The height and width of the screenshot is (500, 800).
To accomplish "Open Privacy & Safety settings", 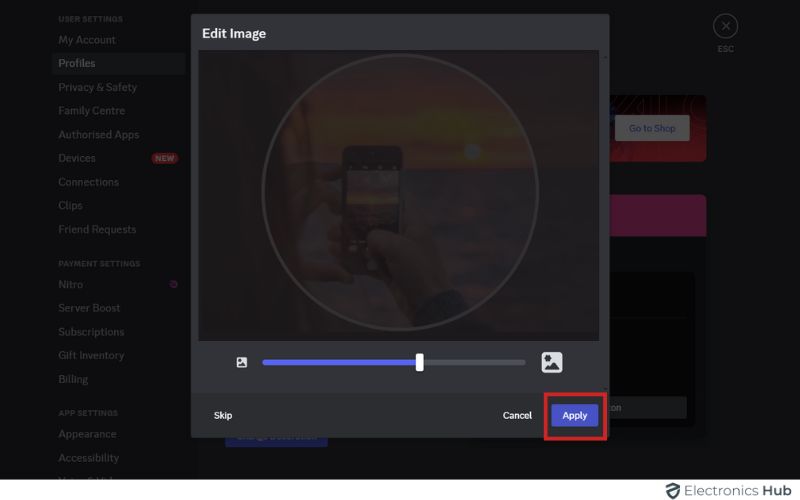I will pos(97,87).
